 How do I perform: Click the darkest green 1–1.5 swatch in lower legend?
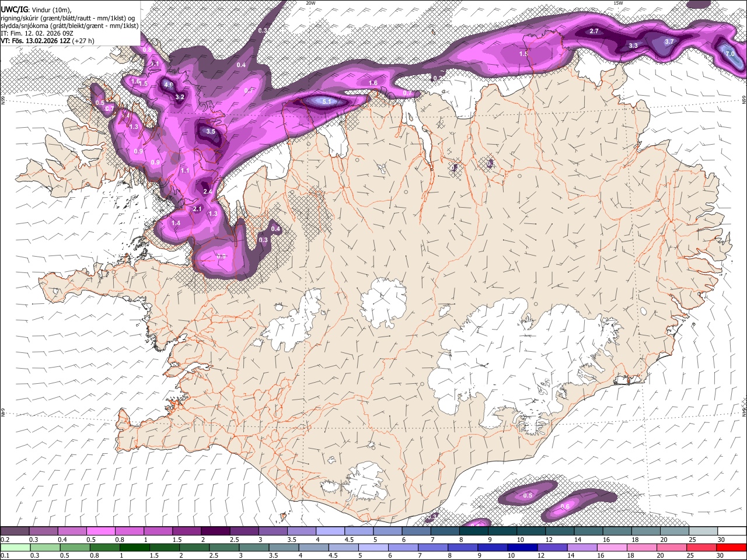coord(135,547)
